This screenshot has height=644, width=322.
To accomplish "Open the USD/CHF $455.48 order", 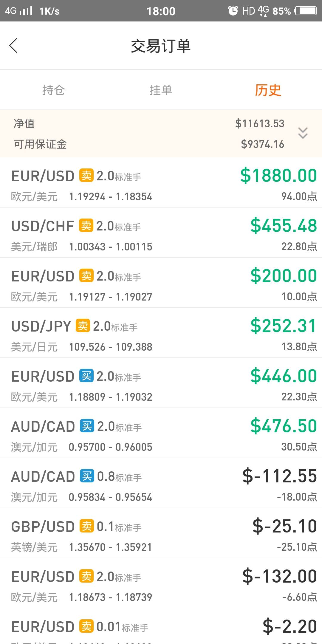I will click(x=161, y=233).
